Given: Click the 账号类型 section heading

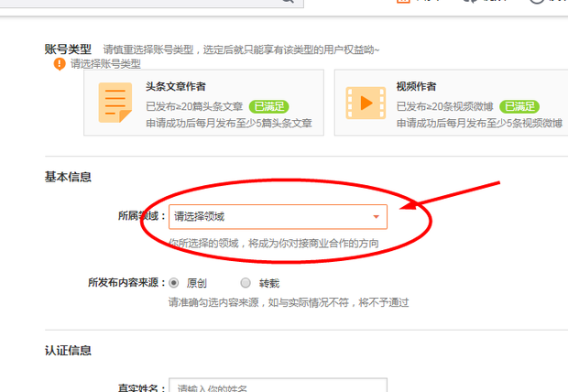Looking at the screenshot, I should point(68,49).
